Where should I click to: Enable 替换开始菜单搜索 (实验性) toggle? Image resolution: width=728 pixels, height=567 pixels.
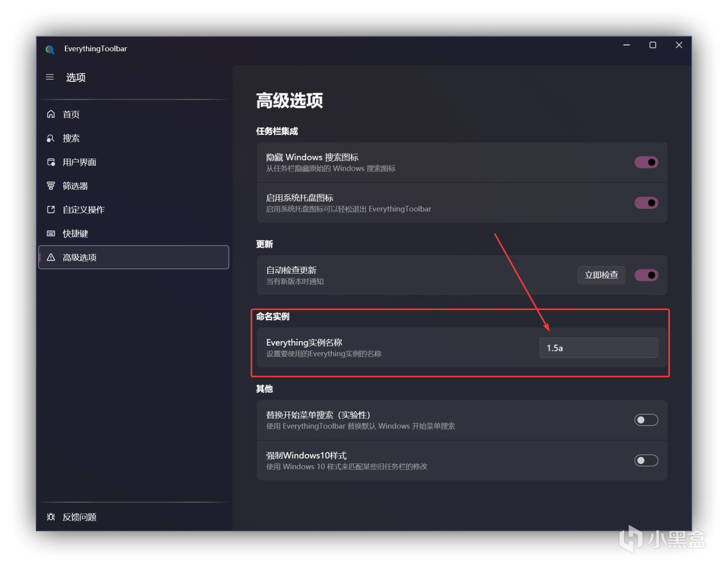[x=646, y=420]
